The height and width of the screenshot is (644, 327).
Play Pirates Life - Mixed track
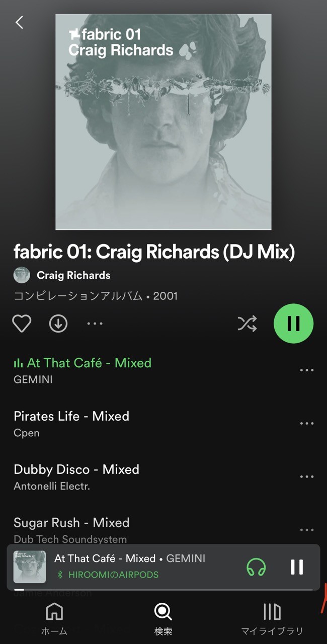click(x=151, y=424)
